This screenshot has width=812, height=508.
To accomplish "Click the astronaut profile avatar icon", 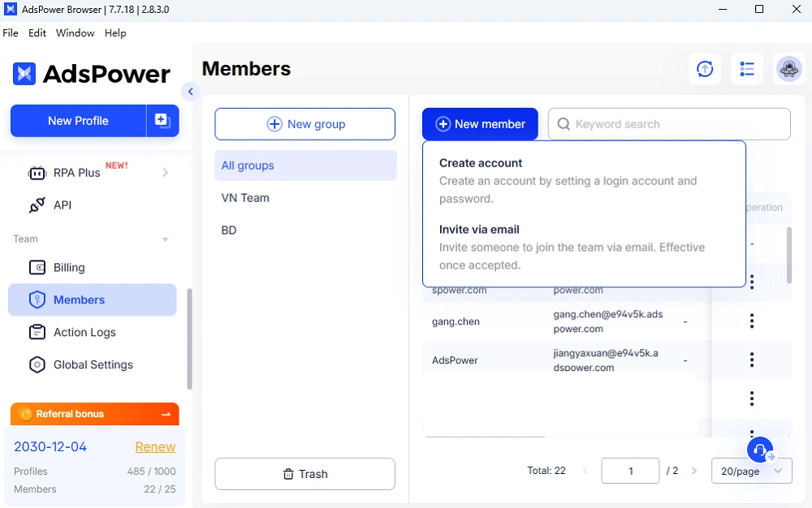I will point(788,69).
